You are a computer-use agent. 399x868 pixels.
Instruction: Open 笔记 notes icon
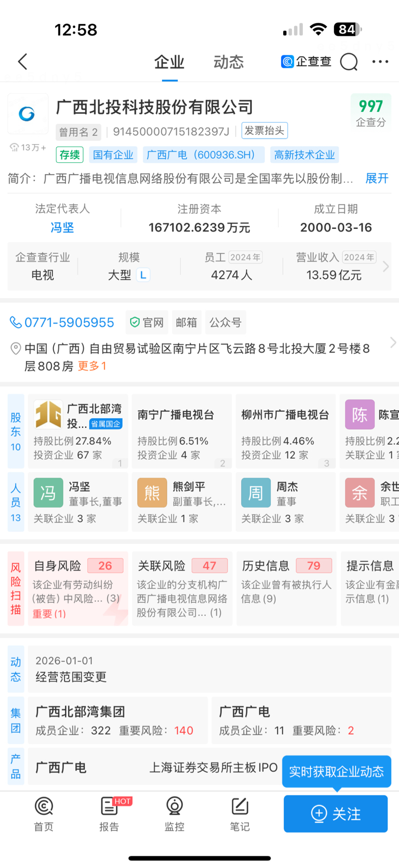click(240, 814)
